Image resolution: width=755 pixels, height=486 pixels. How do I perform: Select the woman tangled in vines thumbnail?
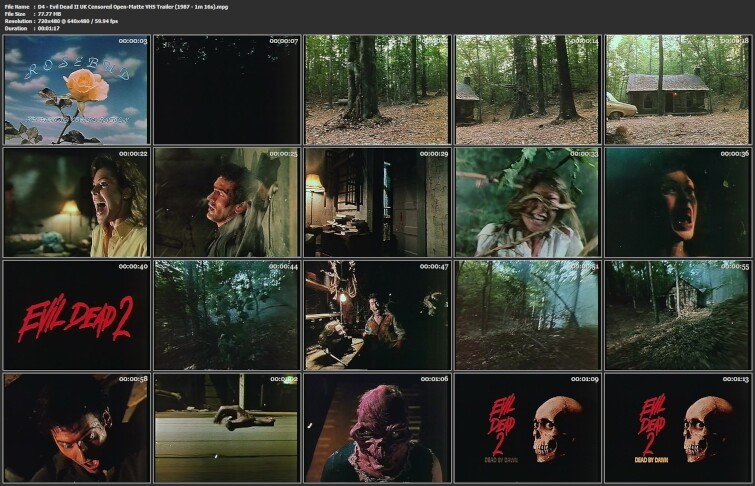point(528,202)
